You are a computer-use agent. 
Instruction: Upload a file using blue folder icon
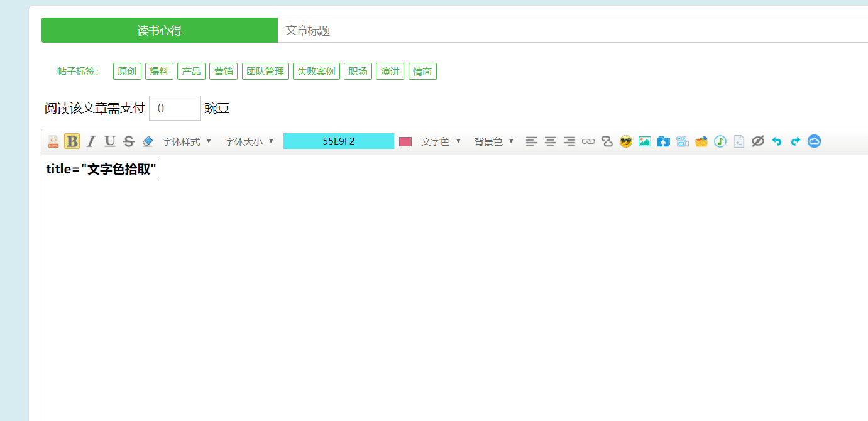point(664,141)
